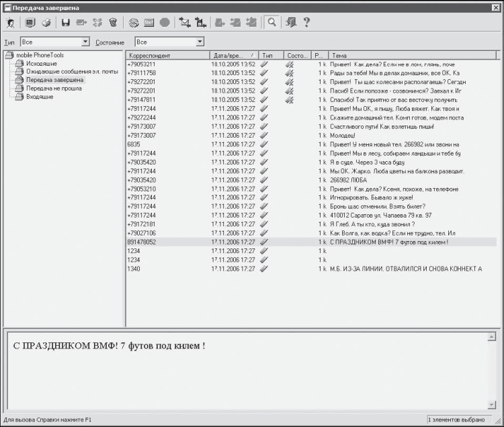
Task: Click the printer toolbar icon
Action: 46,22
